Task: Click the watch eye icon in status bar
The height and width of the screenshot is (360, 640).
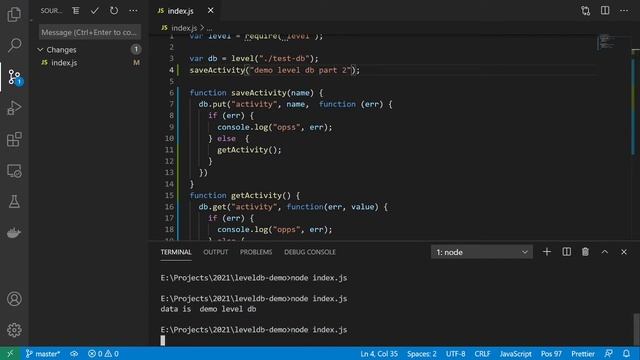Action: pyautogui.click(x=74, y=353)
